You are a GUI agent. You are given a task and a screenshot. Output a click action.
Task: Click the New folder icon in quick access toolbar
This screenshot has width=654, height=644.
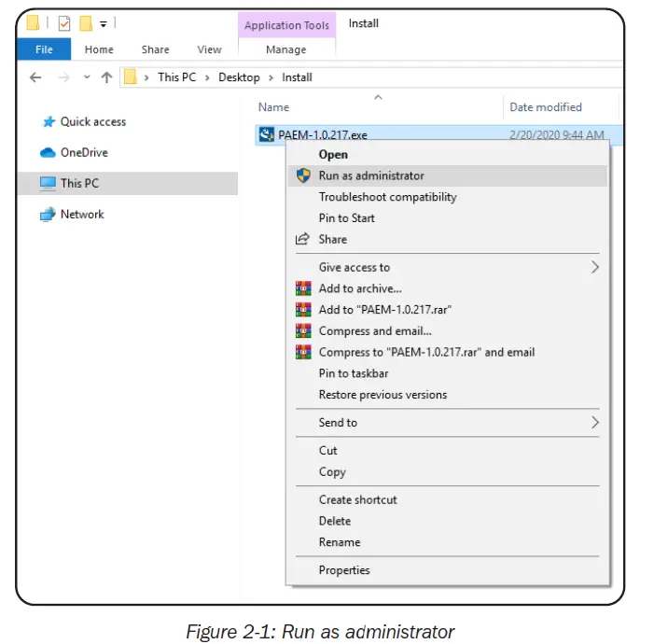click(x=86, y=23)
